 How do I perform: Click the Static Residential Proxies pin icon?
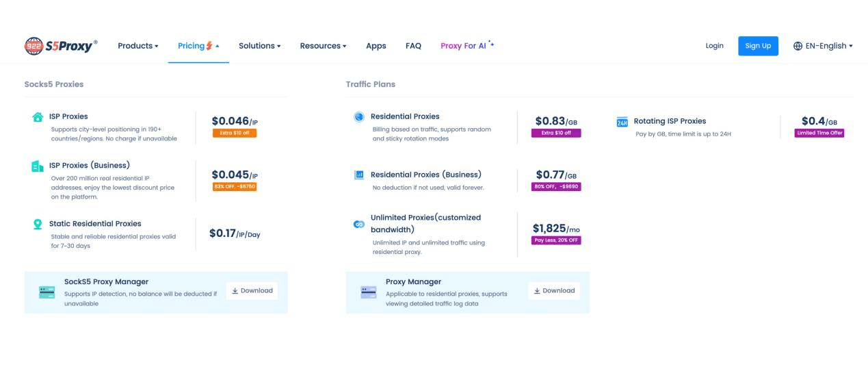38,225
